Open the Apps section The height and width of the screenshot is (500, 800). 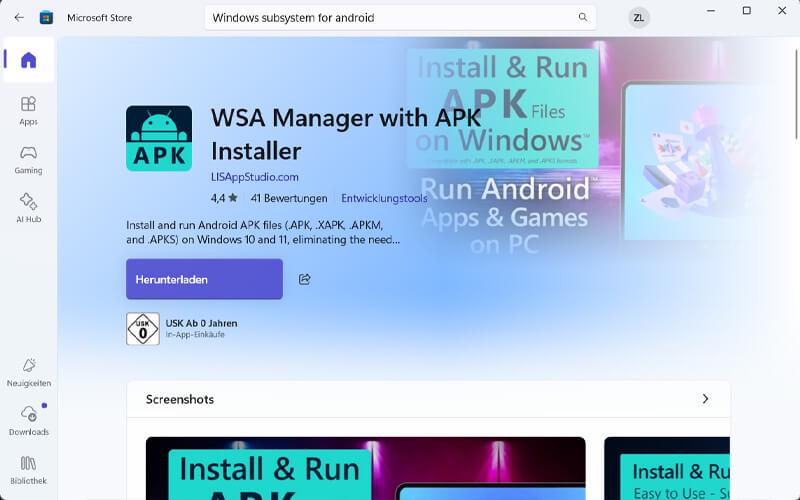[29, 111]
